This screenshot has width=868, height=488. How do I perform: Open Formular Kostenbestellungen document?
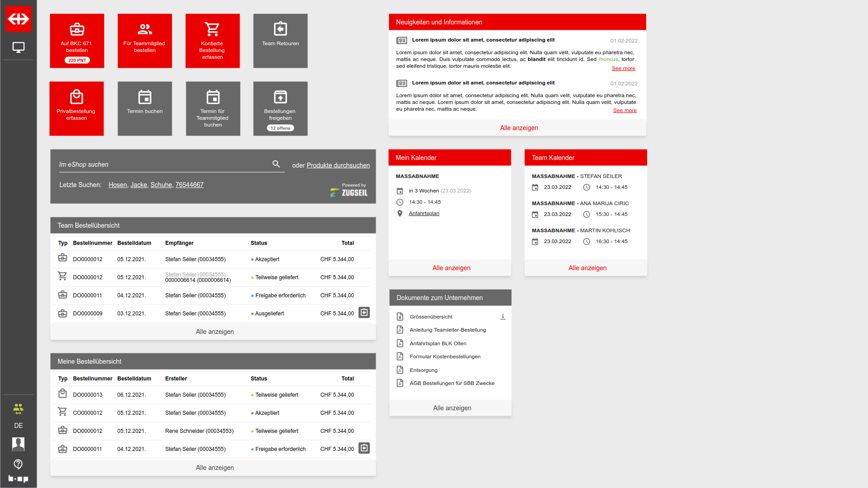[x=444, y=357]
